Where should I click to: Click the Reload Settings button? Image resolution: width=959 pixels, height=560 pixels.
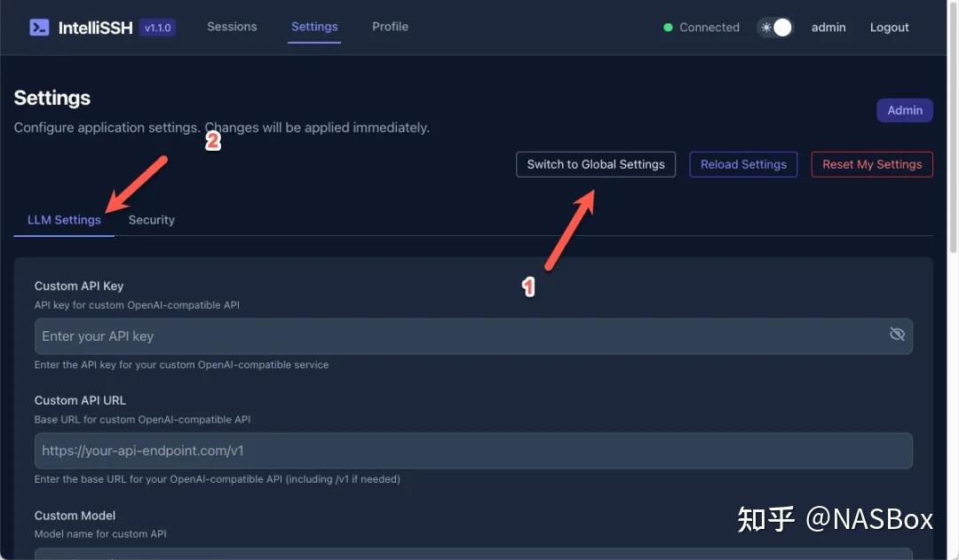(x=743, y=164)
